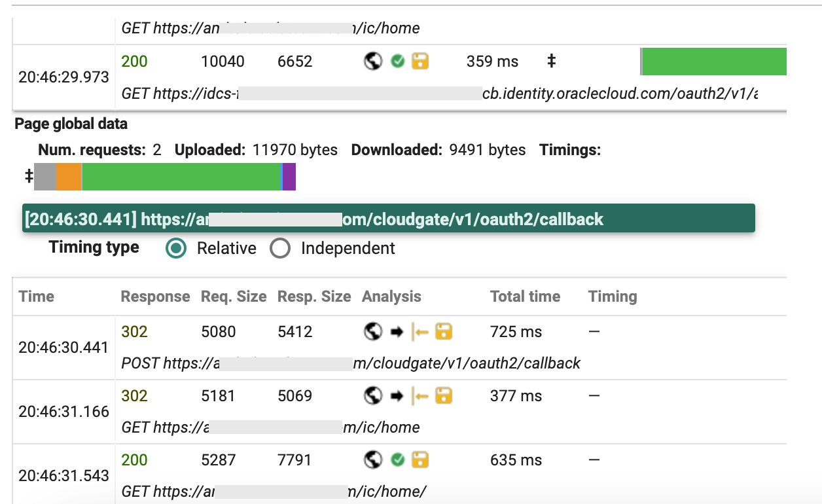The image size is (822, 504).
Task: Click the black redirect arrow in the POST callback row
Action: (397, 332)
